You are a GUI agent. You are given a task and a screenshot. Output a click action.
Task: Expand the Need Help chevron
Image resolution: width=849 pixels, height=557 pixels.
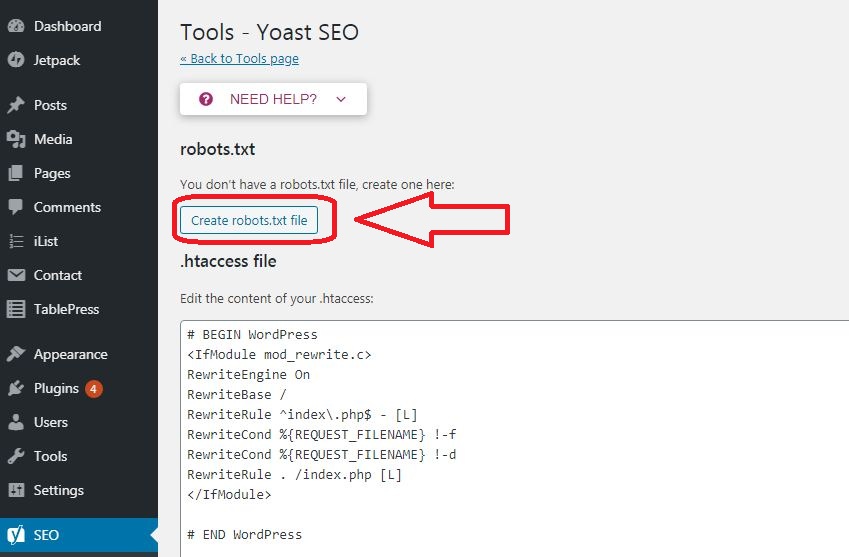[341, 99]
